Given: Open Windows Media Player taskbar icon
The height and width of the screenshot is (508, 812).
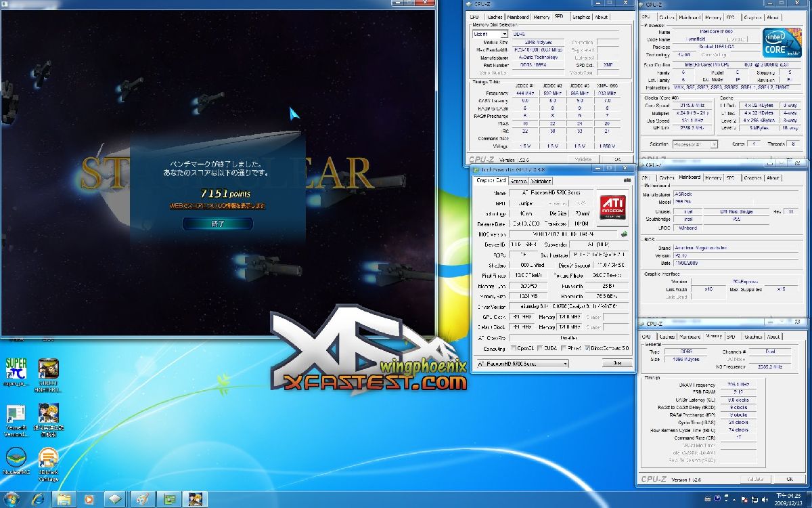Looking at the screenshot, I should click(89, 499).
